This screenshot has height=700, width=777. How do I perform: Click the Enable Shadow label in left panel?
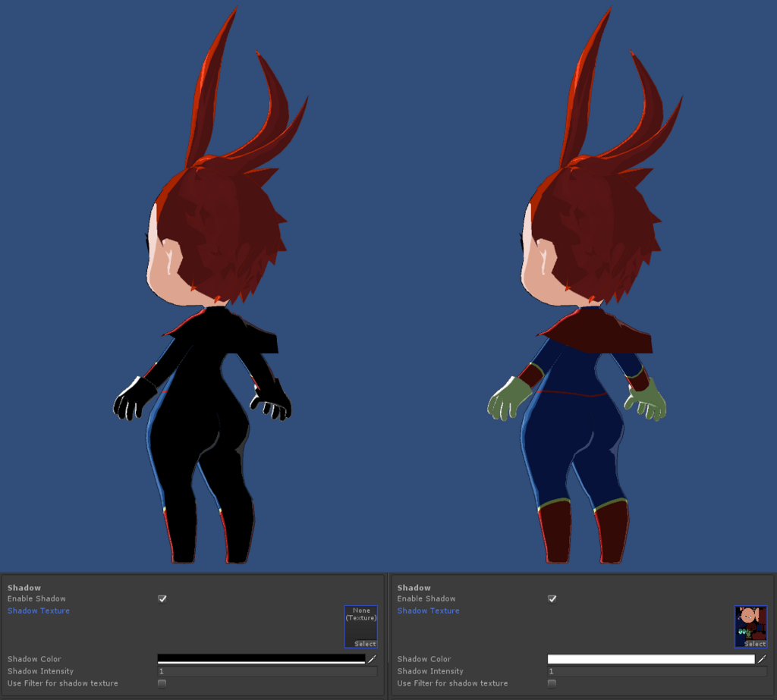pyautogui.click(x=36, y=598)
